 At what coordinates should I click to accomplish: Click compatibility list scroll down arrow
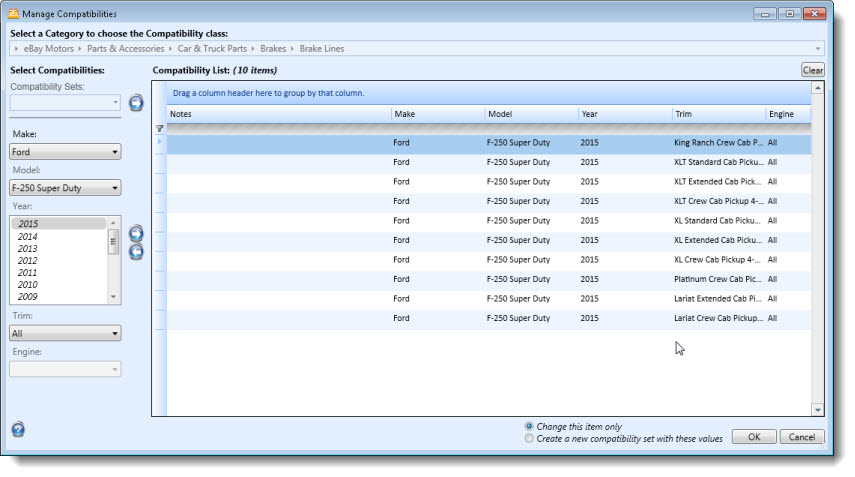(x=817, y=409)
